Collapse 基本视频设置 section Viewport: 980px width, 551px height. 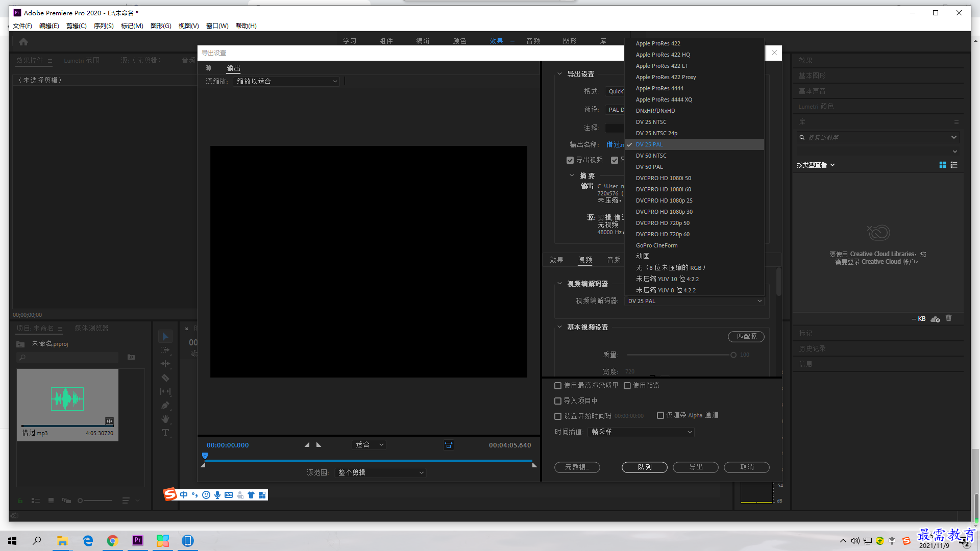[559, 327]
